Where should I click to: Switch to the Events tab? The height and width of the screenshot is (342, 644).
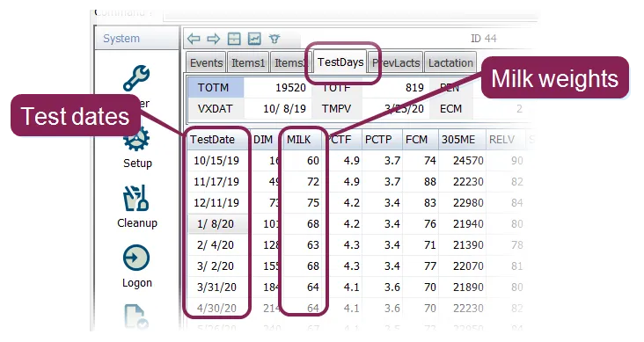206,62
